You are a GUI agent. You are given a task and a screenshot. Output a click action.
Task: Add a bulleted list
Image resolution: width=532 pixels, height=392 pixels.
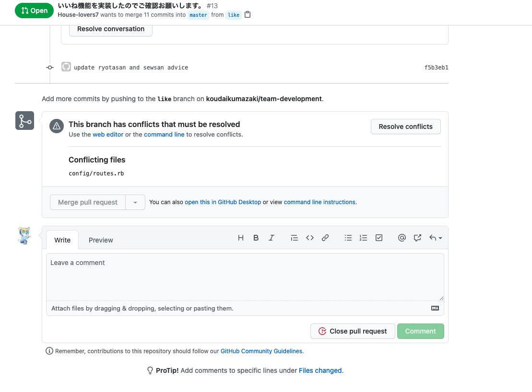pos(348,238)
